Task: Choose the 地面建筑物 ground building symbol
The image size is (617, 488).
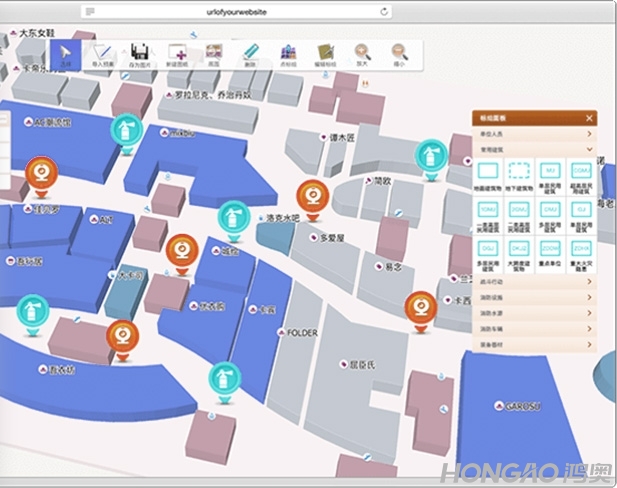Action: point(489,175)
